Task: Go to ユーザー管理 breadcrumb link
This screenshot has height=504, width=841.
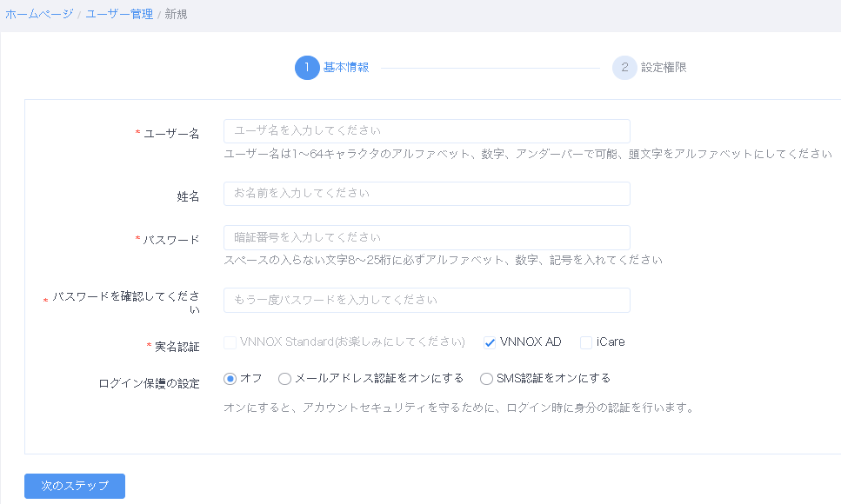Action: 119,14
